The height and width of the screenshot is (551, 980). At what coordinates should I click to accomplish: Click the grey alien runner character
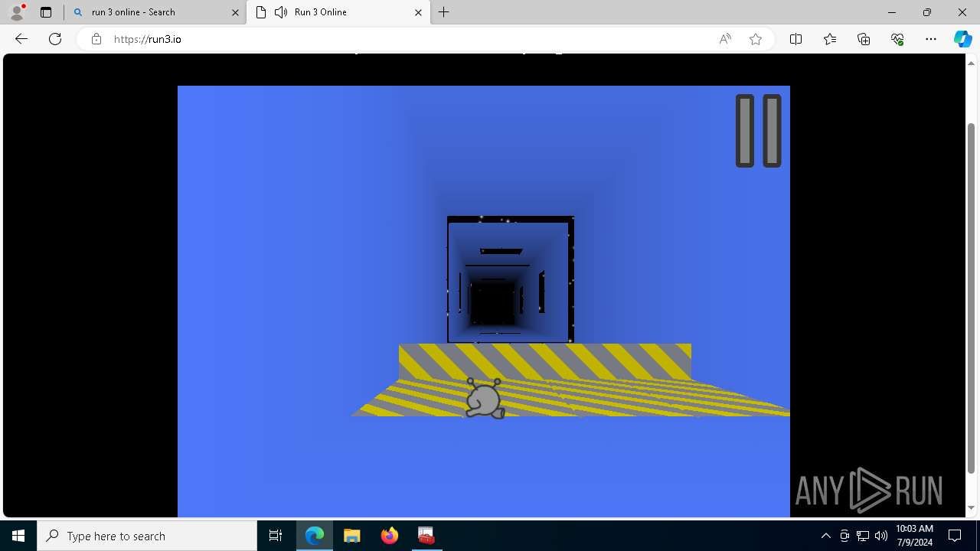point(485,398)
